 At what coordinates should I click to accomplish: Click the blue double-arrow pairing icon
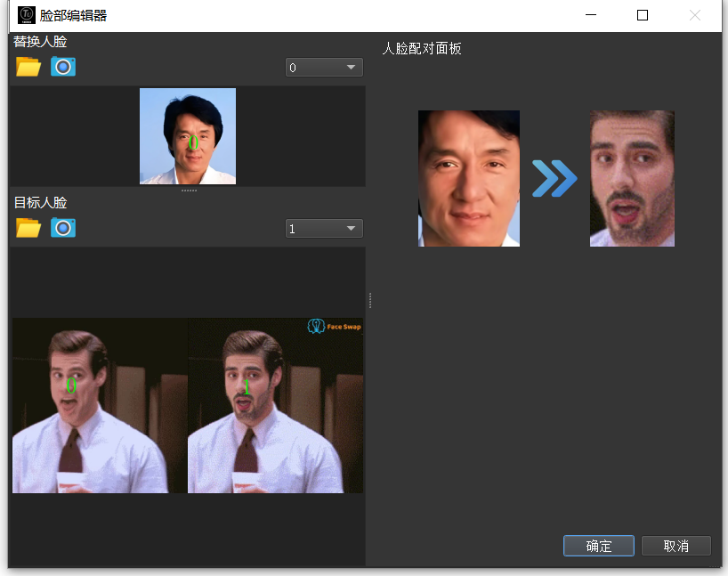(554, 179)
